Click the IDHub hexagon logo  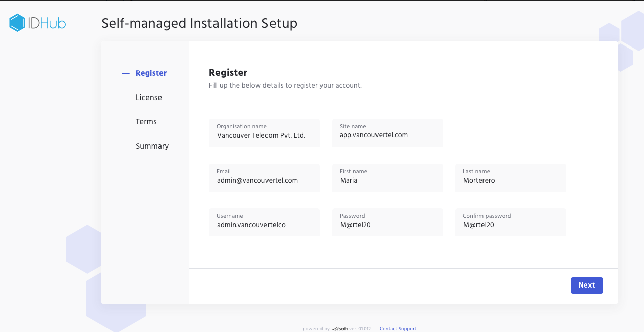coord(17,23)
